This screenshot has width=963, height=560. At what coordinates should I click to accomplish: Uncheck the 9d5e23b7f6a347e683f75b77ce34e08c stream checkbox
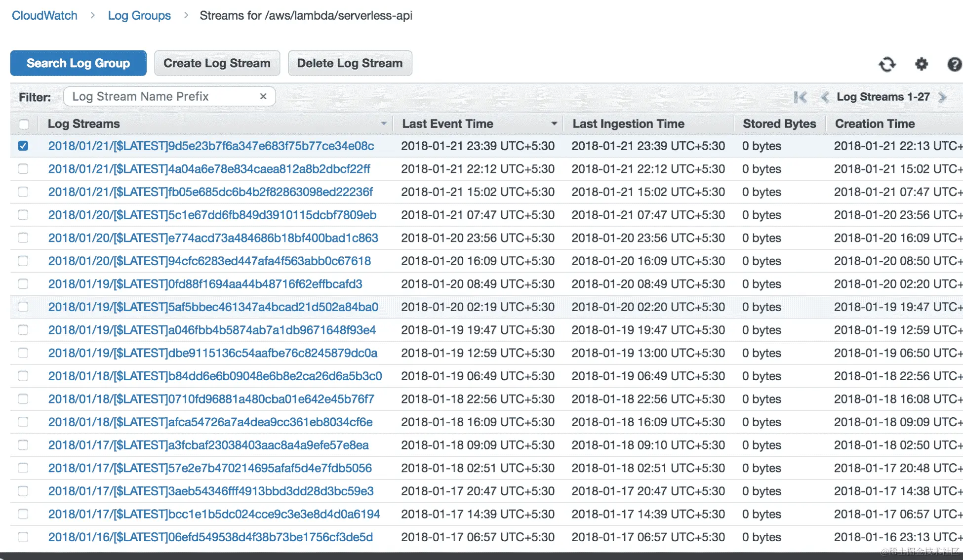[x=23, y=146]
